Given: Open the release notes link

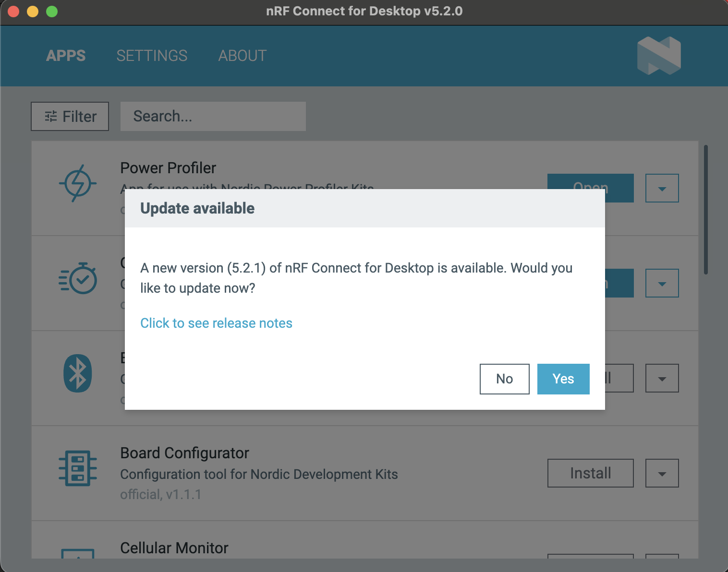Looking at the screenshot, I should [x=216, y=323].
